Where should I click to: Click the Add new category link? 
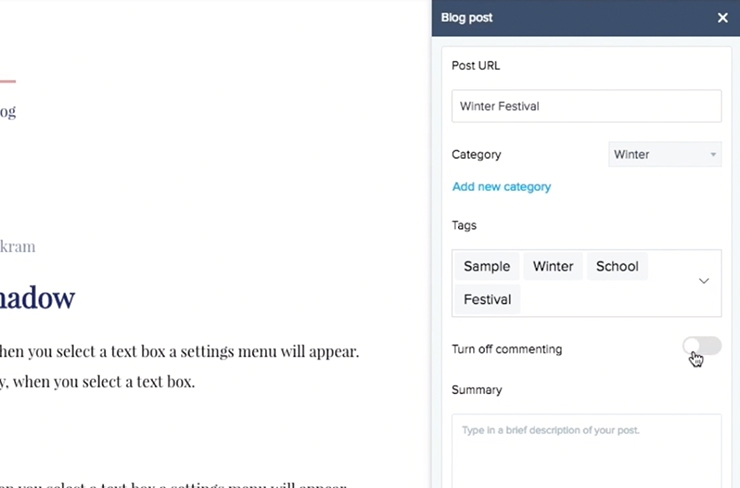point(501,187)
